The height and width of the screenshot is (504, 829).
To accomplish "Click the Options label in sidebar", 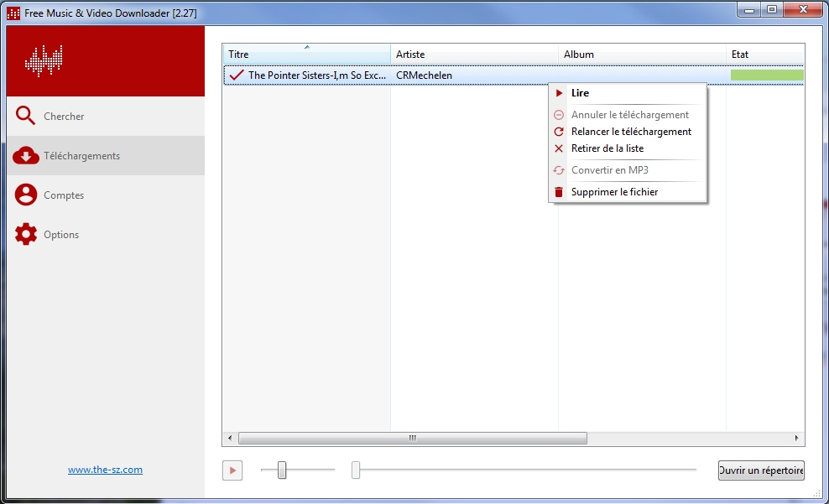I will pyautogui.click(x=61, y=235).
